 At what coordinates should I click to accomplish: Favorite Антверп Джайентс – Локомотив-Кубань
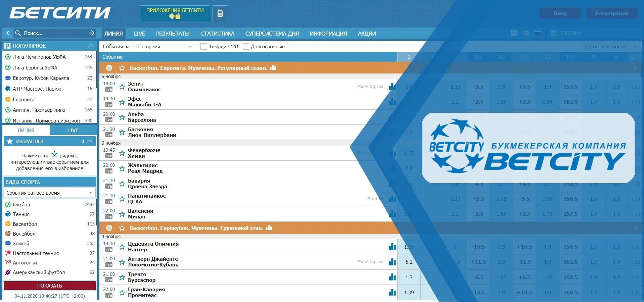pos(122,262)
